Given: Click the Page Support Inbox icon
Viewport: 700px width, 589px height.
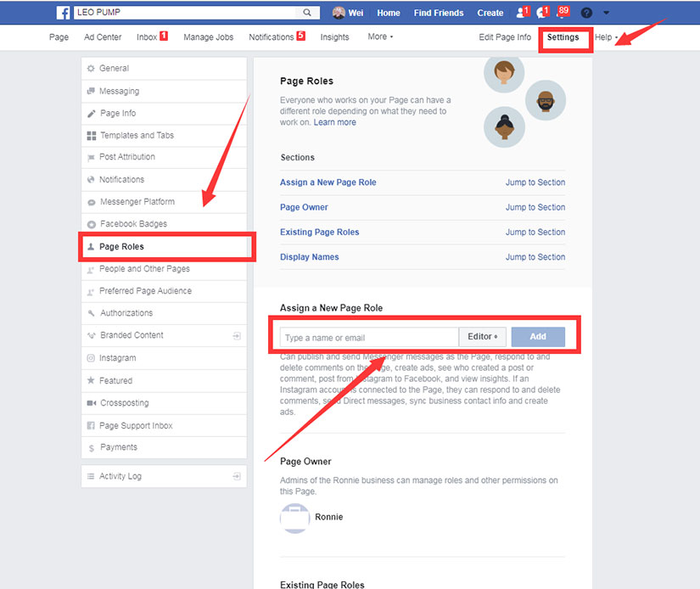Looking at the screenshot, I should pos(91,425).
